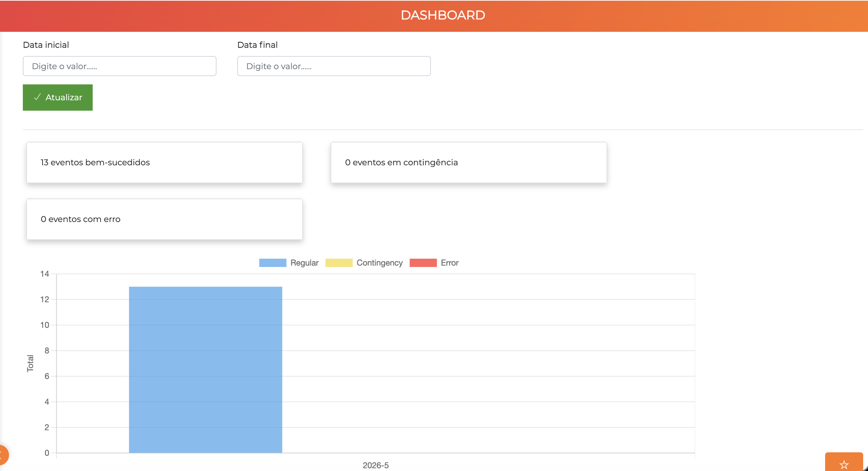Click the 2026-5 x-axis label

coord(376,465)
